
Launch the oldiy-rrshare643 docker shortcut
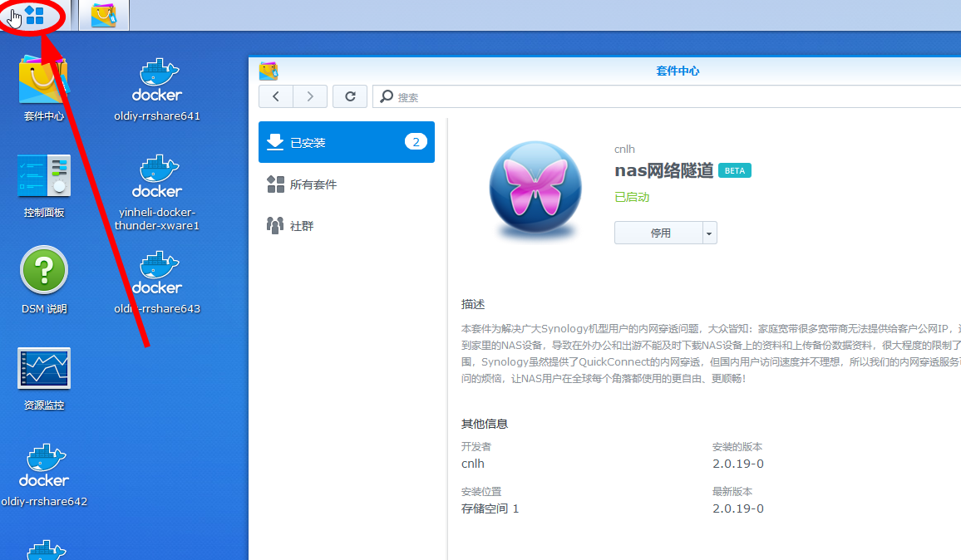(x=157, y=282)
